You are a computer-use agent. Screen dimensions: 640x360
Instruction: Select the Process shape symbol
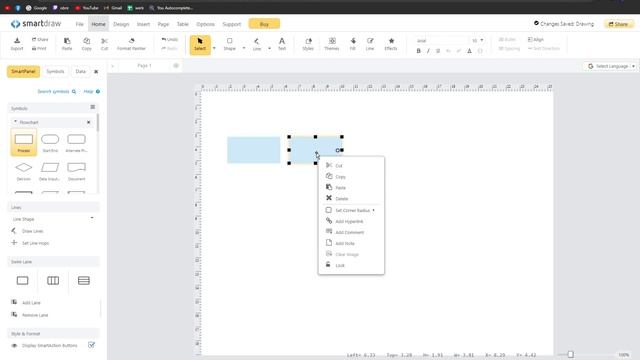tap(24, 142)
